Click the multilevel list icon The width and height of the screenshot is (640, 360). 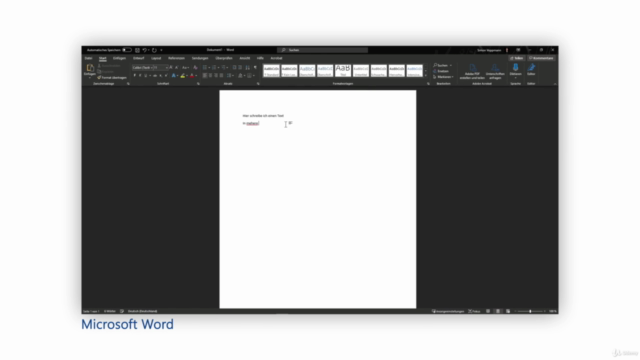[x=223, y=67]
